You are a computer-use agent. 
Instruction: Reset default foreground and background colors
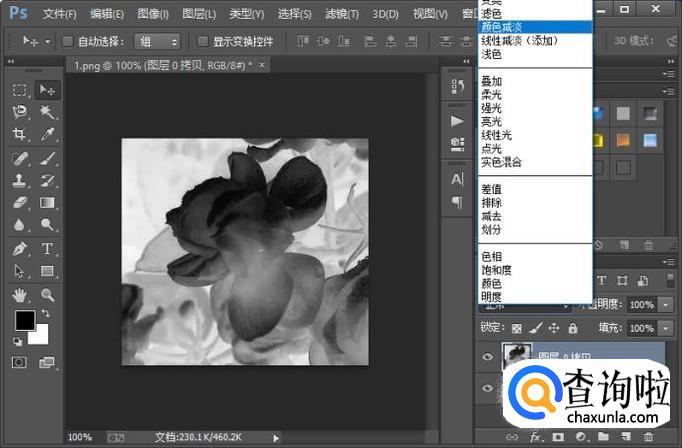tap(17, 342)
